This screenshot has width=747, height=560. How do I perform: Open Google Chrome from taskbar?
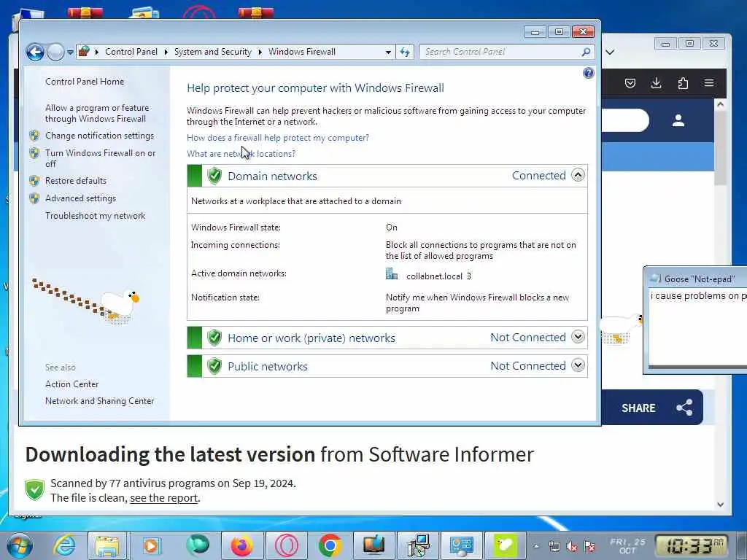[330, 545]
